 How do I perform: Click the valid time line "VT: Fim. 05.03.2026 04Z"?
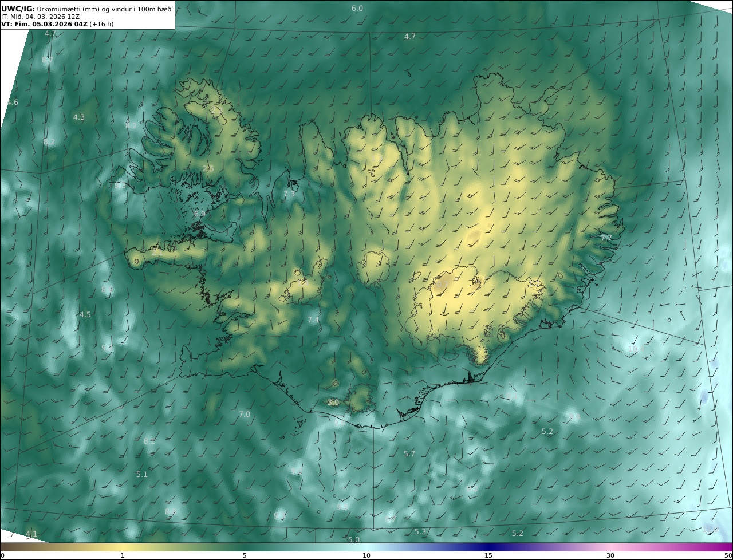tap(44, 25)
